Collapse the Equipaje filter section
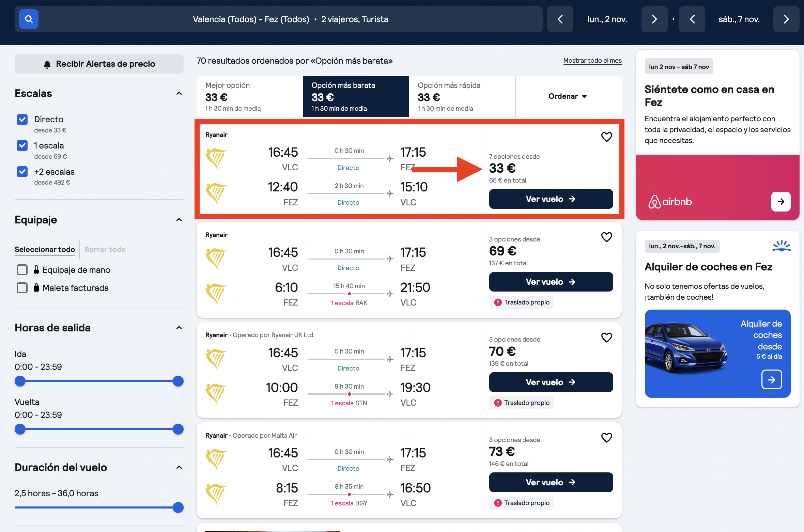 pos(179,220)
